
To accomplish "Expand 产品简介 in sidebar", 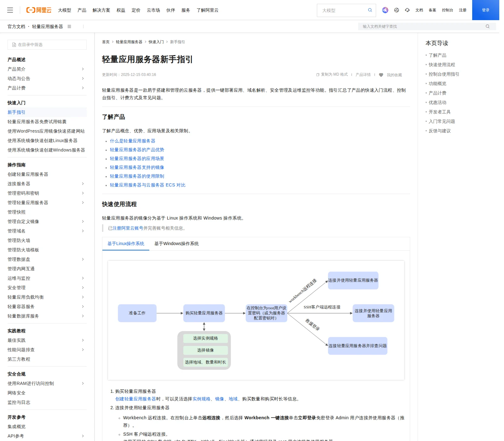I will (x=83, y=69).
